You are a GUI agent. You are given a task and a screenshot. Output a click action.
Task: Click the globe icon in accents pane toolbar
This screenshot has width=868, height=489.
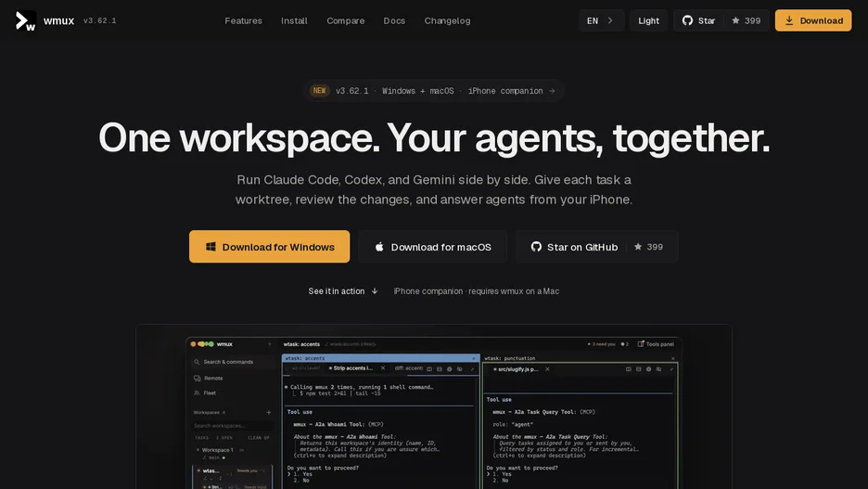[x=450, y=368]
